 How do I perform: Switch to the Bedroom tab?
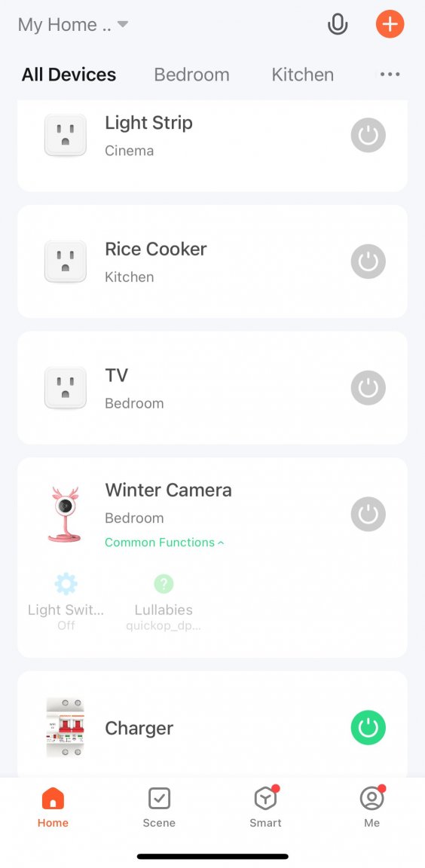point(191,75)
